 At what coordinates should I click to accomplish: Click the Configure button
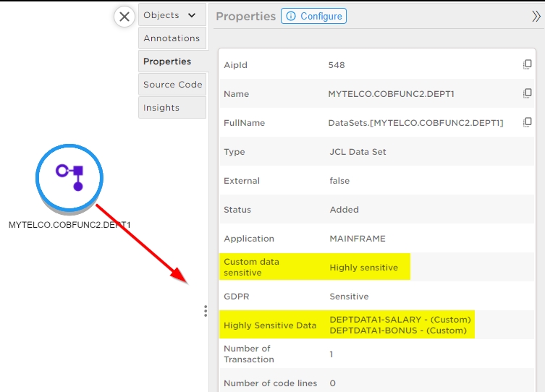(313, 16)
